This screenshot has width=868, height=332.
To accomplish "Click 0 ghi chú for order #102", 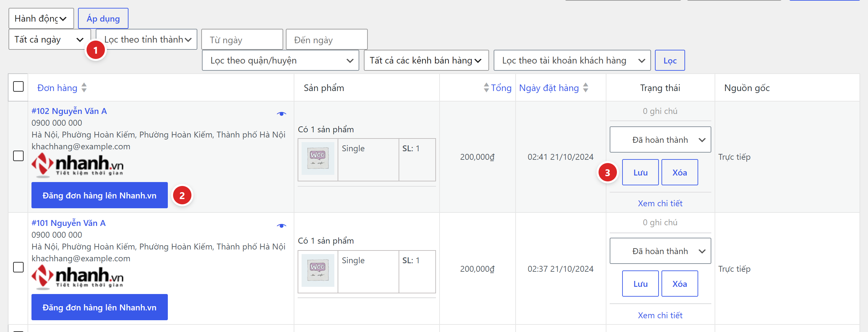I will point(660,111).
